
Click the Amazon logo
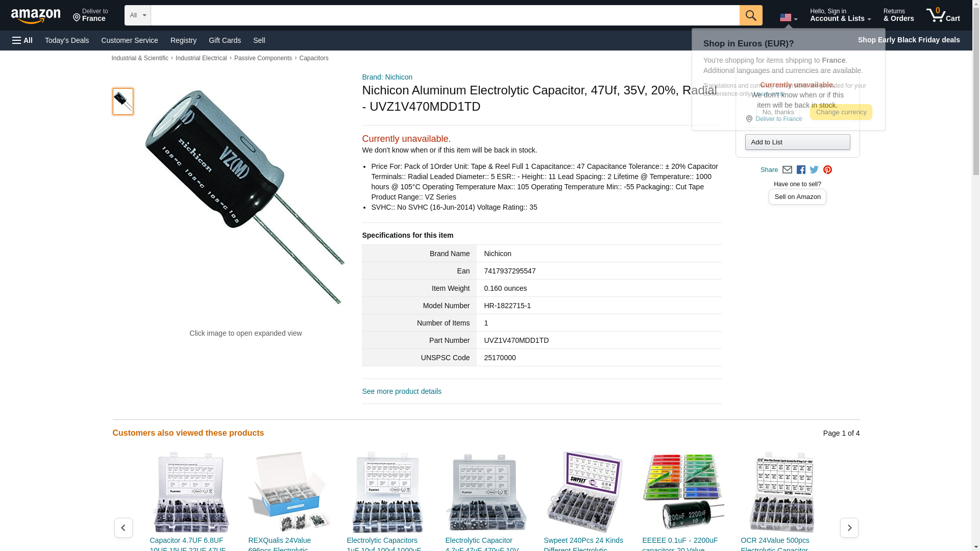point(36,16)
